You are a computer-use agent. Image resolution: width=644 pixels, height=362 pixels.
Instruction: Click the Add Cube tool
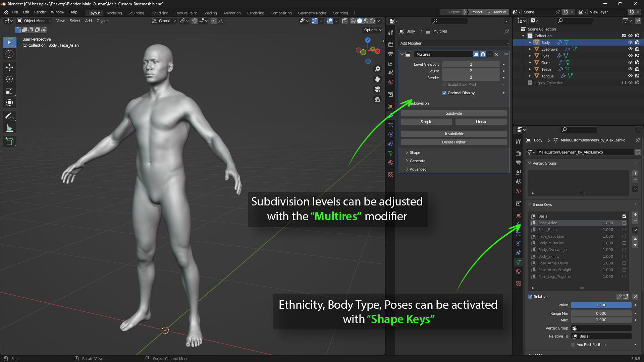[x=9, y=141]
